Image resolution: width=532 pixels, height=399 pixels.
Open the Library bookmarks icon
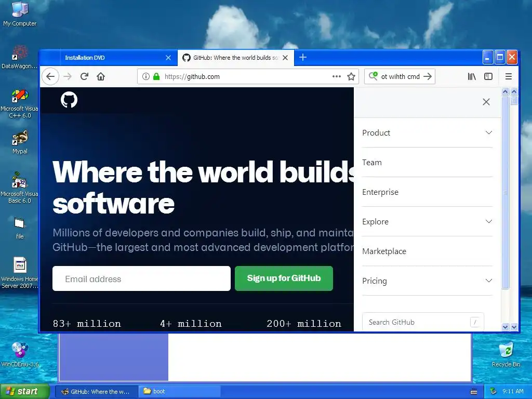click(472, 76)
